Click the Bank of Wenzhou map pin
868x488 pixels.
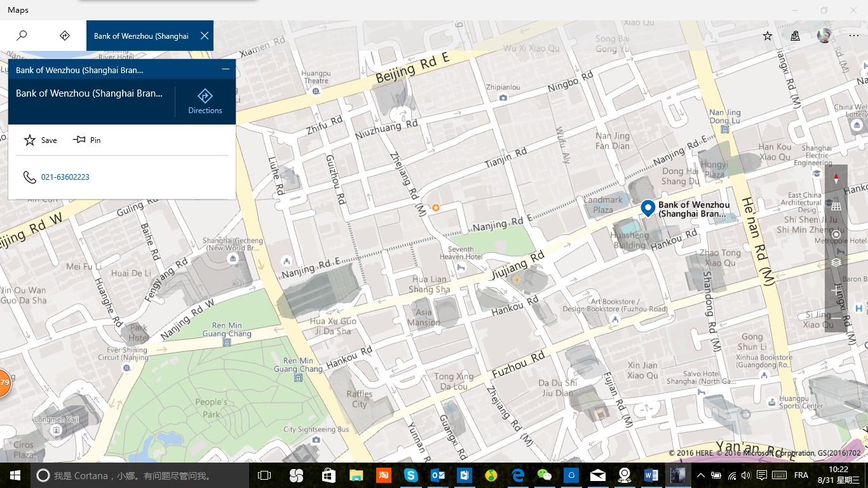point(648,208)
